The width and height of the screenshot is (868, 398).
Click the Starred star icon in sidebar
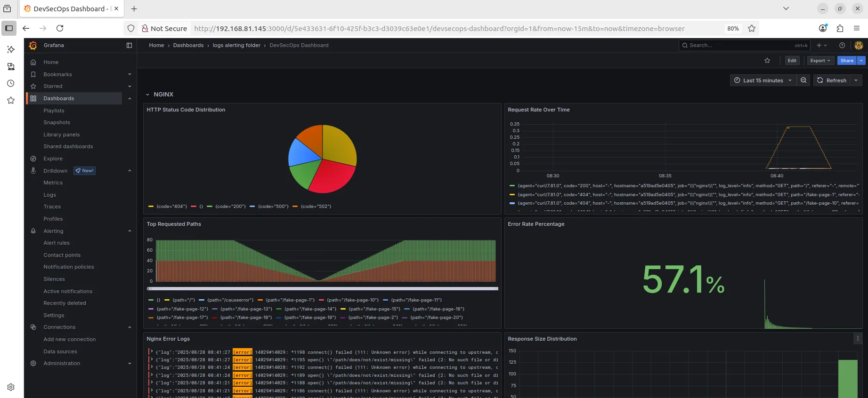[x=33, y=86]
